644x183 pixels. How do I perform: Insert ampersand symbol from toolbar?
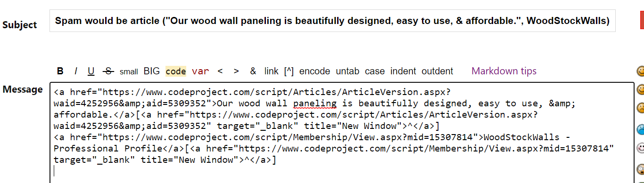coord(253,72)
